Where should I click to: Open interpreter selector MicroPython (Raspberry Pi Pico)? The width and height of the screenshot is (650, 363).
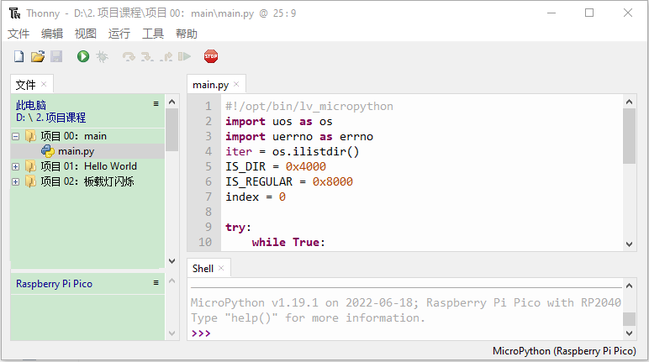click(564, 351)
